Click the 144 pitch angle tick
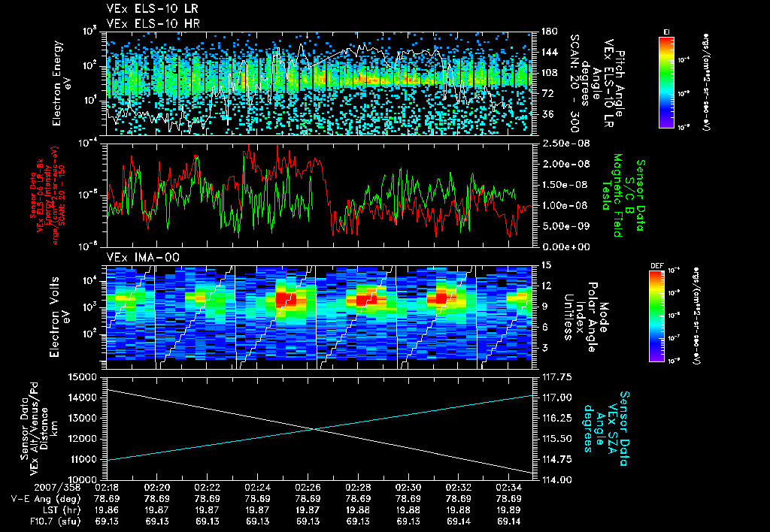Image resolution: width=770 pixels, height=532 pixels. [550, 52]
